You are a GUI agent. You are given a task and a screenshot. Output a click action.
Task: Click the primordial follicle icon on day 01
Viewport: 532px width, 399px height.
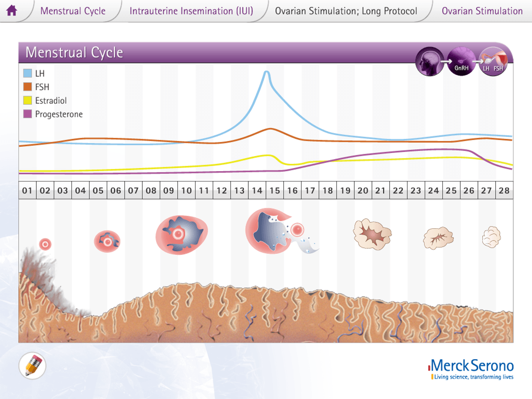(x=46, y=244)
